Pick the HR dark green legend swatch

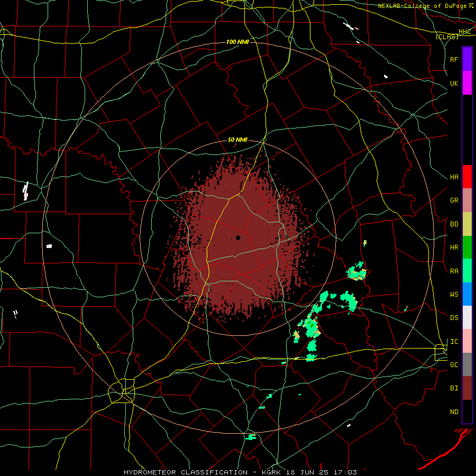pyautogui.click(x=467, y=247)
